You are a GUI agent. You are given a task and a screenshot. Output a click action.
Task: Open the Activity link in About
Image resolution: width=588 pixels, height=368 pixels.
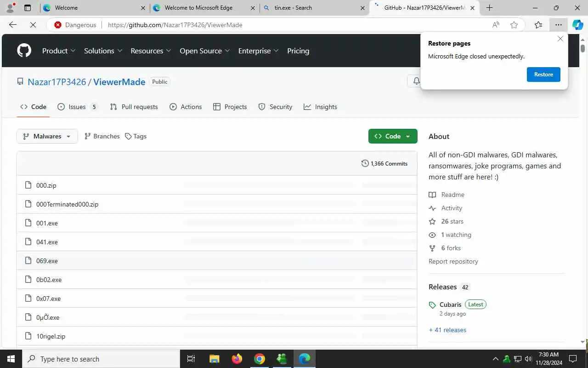click(x=446, y=208)
